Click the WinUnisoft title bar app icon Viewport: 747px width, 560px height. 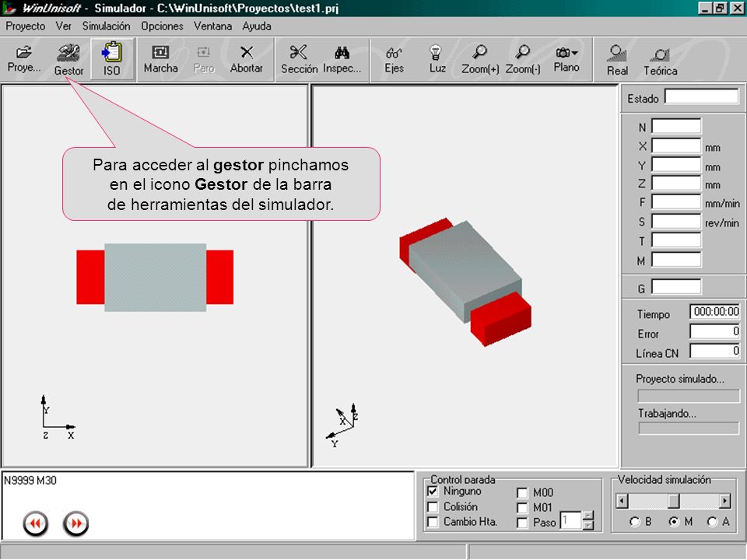pyautogui.click(x=9, y=8)
